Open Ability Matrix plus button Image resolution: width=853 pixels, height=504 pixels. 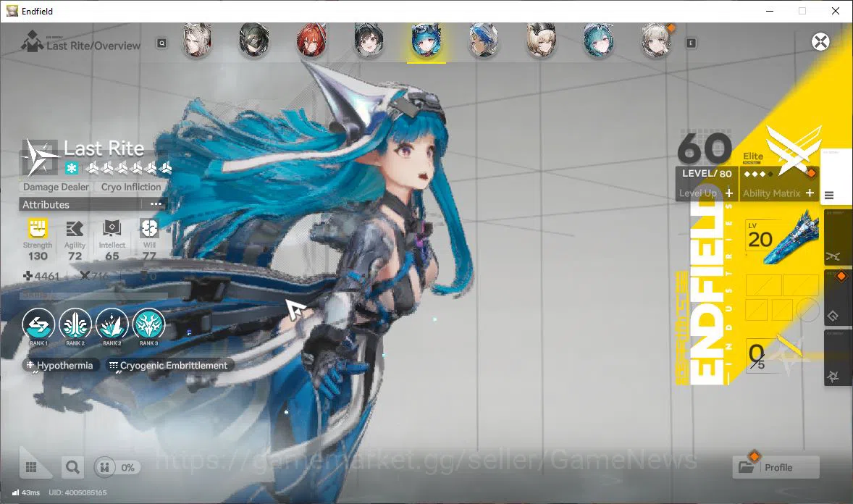[810, 193]
